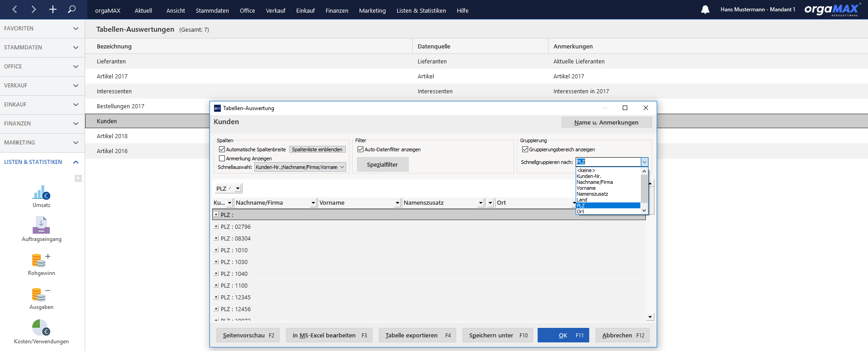
Task: Select Lieferanten row in table list
Action: coord(477,61)
